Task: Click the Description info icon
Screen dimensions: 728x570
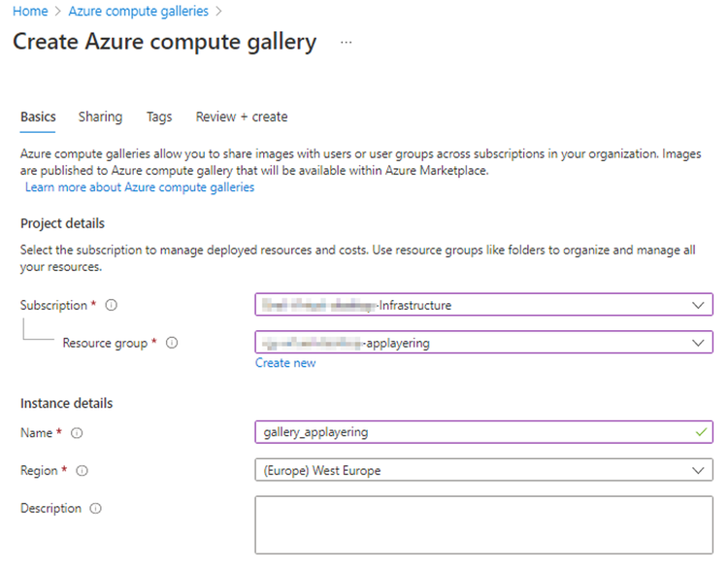Action: click(x=96, y=508)
